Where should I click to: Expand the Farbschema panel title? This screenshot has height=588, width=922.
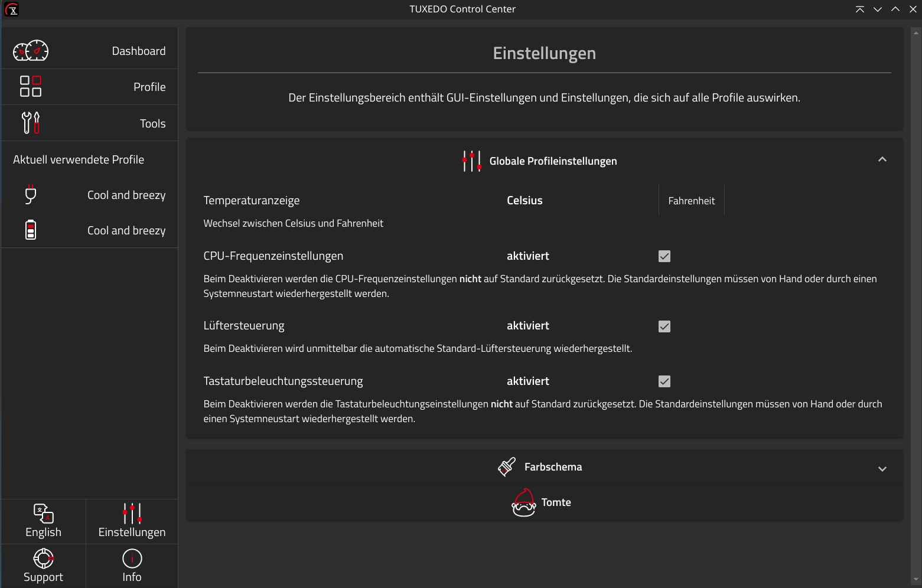click(x=553, y=467)
